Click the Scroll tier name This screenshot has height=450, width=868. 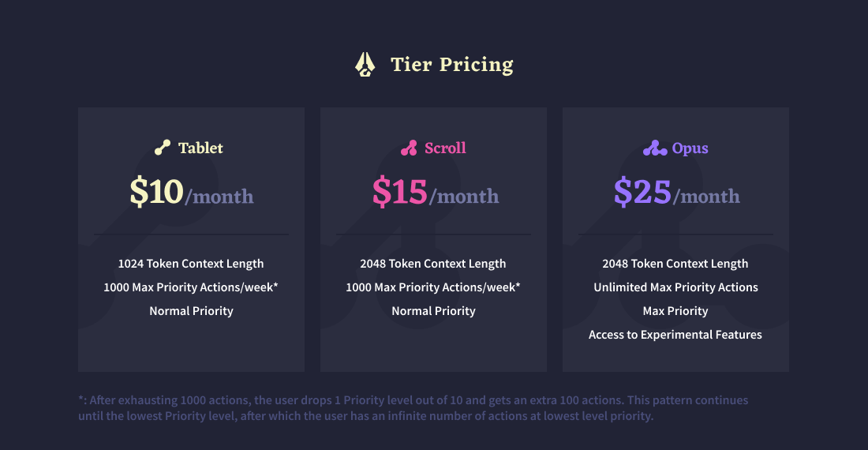(445, 148)
